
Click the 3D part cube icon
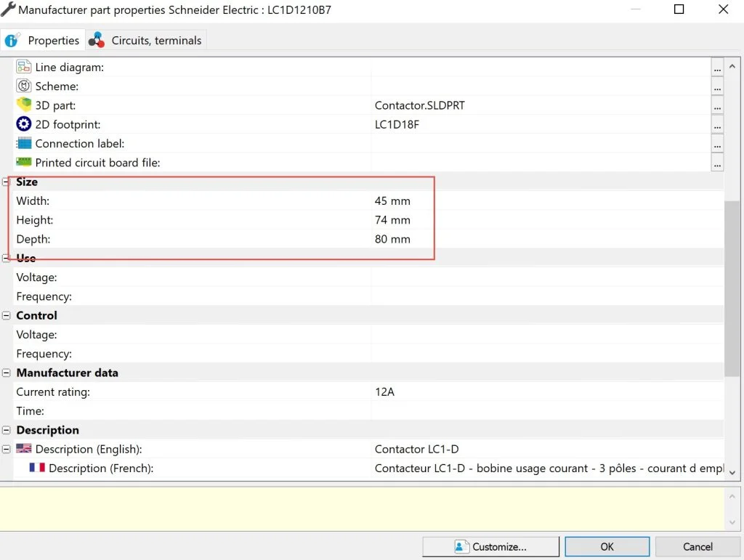click(24, 105)
